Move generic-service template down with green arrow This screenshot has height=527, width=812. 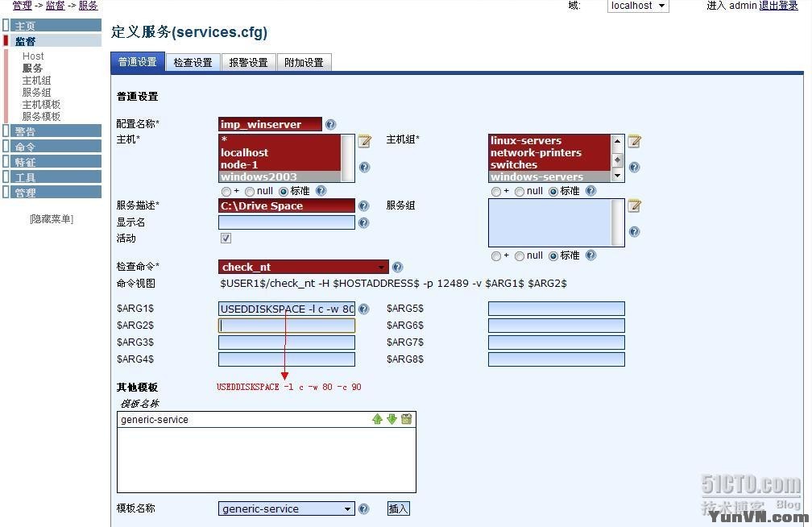pyautogui.click(x=392, y=419)
